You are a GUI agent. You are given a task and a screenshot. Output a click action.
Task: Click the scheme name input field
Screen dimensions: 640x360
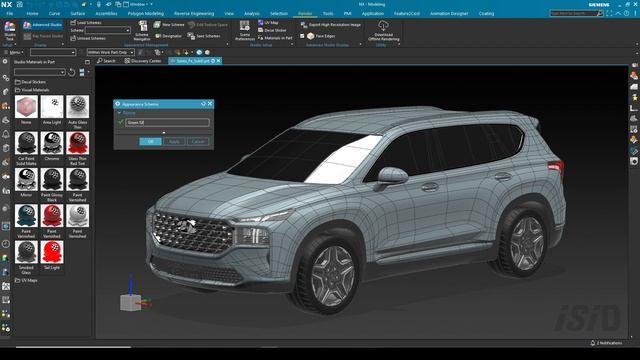point(167,122)
